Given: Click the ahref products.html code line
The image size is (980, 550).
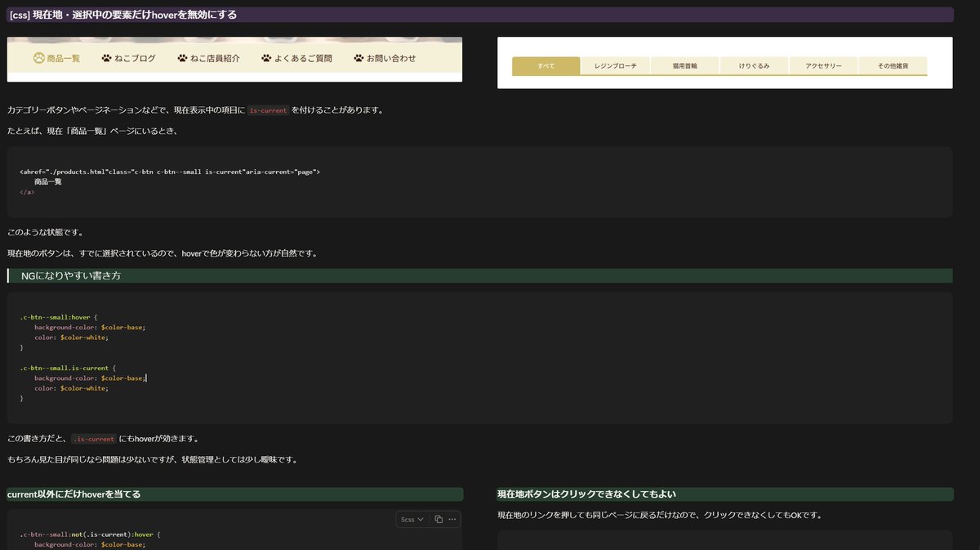Looking at the screenshot, I should pyautogui.click(x=170, y=172).
